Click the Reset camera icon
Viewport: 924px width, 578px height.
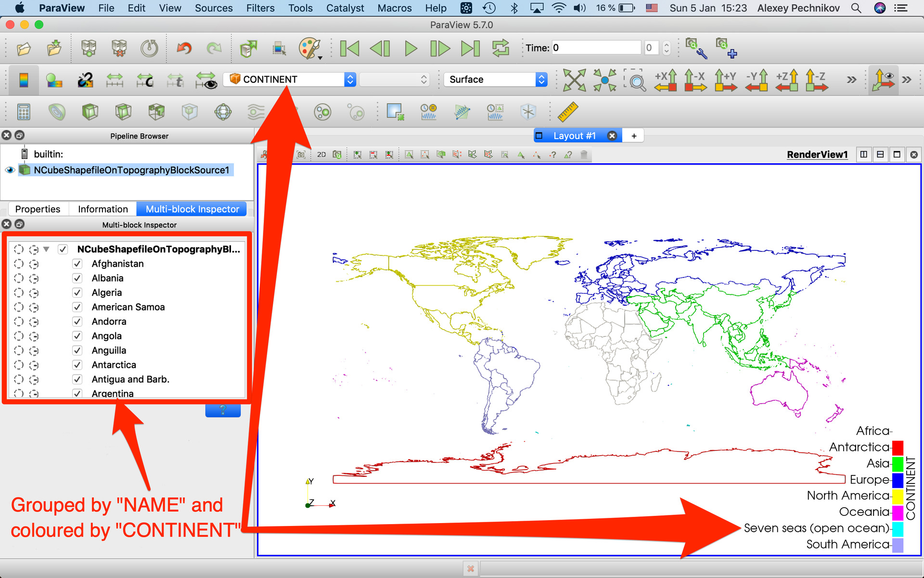point(575,80)
